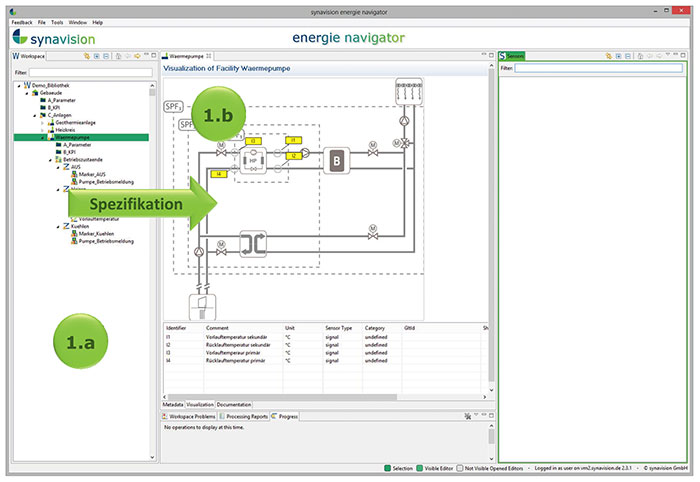Click Expand All icon in Workspace toolbar
Viewport: 700px width, 482px height.
tap(96, 56)
